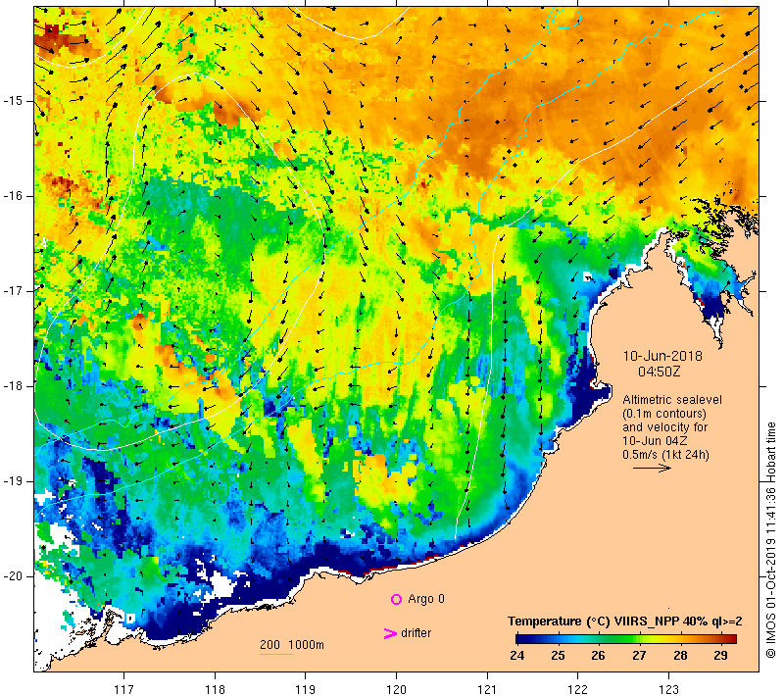Click the longitude axis label 119
The width and height of the screenshot is (784, 696).
[306, 689]
